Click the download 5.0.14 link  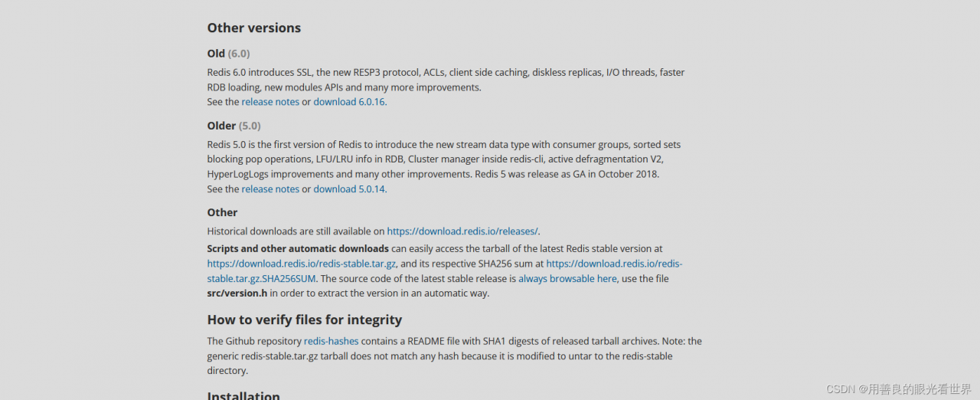tap(348, 189)
